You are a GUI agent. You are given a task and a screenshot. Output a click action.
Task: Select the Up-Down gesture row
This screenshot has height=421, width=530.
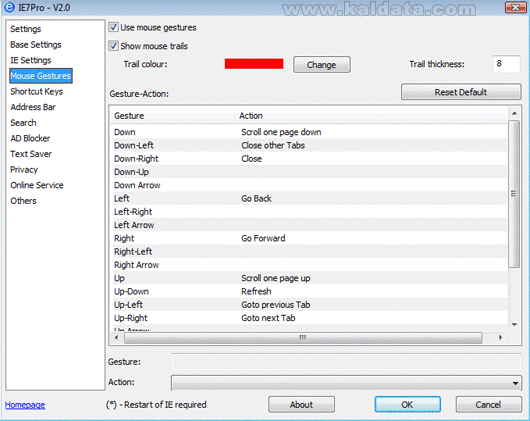(x=309, y=291)
